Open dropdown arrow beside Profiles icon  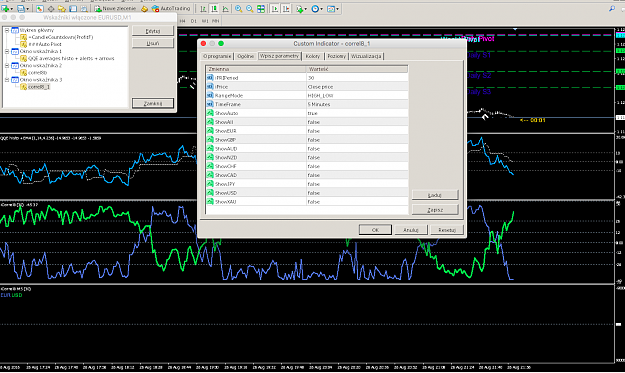[27, 9]
